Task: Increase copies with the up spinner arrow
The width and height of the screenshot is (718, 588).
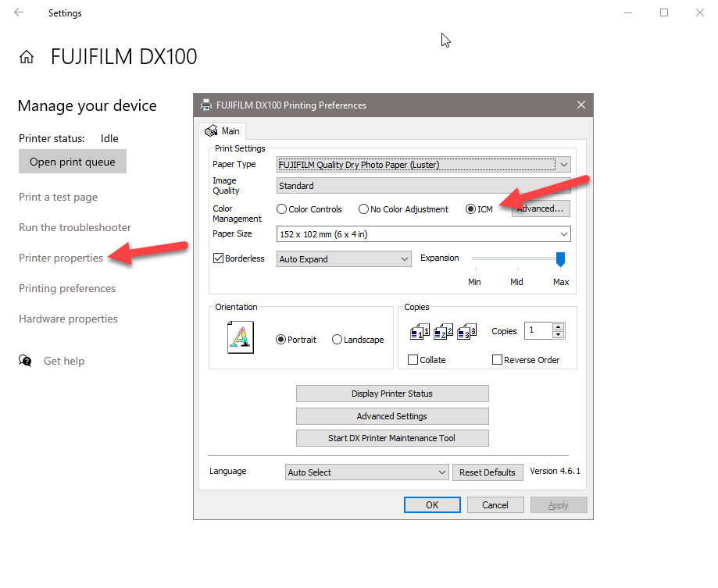Action: tap(558, 326)
